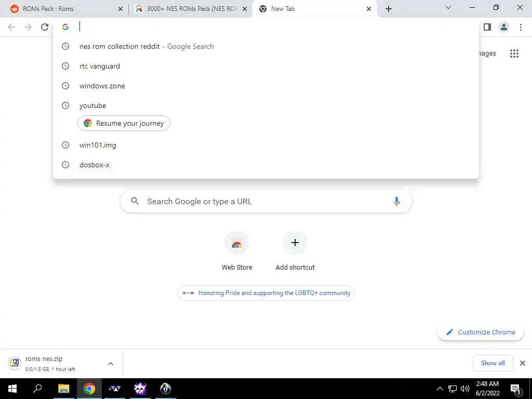Screen dimensions: 532x399
Task: Close the 3000+ NES ROMs Pack tab
Action: pos(245,9)
